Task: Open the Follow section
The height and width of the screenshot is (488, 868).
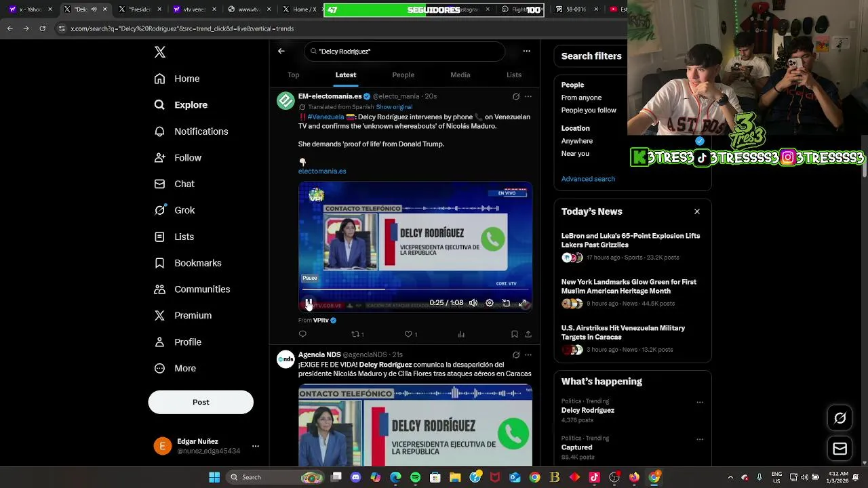Action: point(178,158)
